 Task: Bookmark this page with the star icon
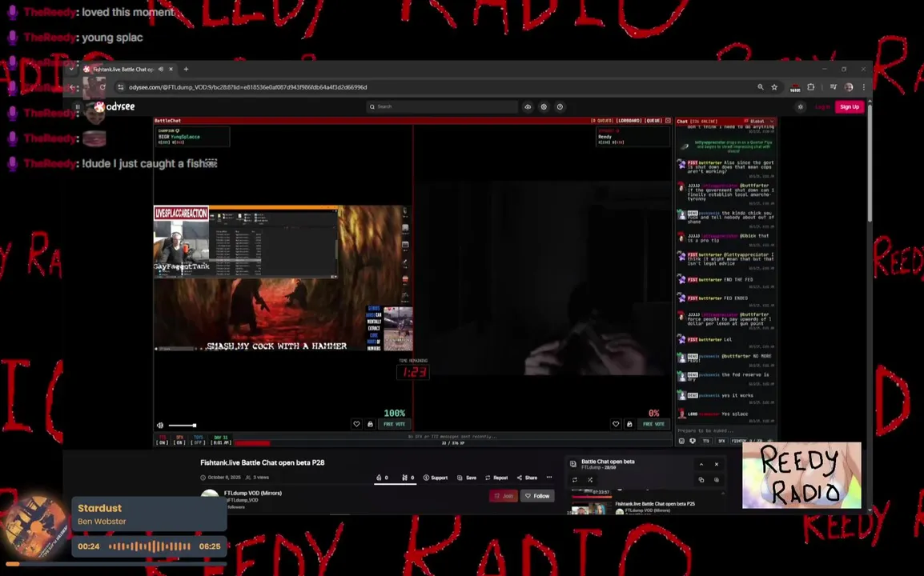774,87
